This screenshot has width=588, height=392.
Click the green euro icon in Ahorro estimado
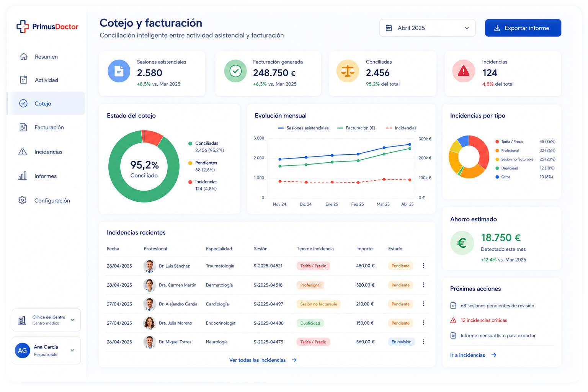click(x=462, y=243)
